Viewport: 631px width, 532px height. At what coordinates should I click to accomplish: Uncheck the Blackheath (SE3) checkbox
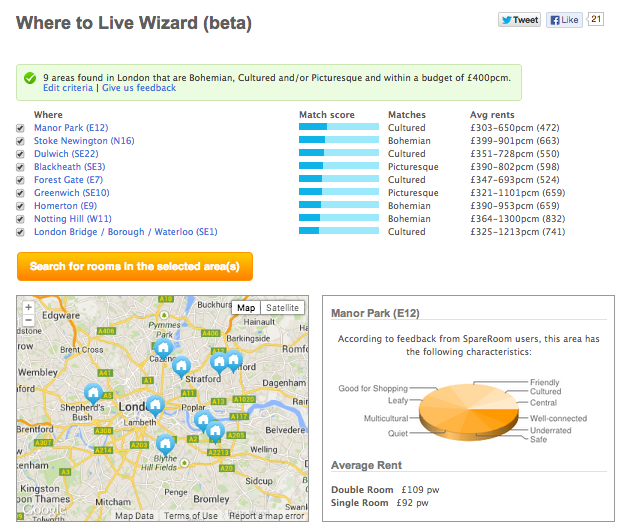pos(20,167)
